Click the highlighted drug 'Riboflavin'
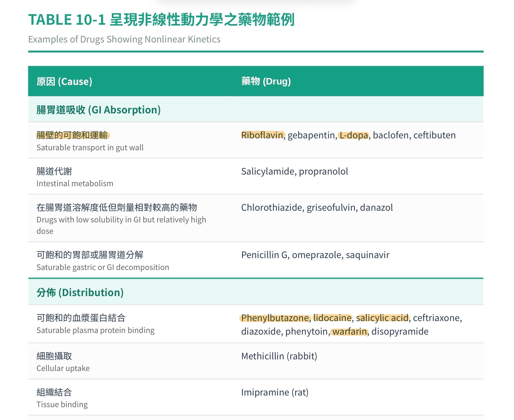Screen dimensions: 514x420 point(262,135)
